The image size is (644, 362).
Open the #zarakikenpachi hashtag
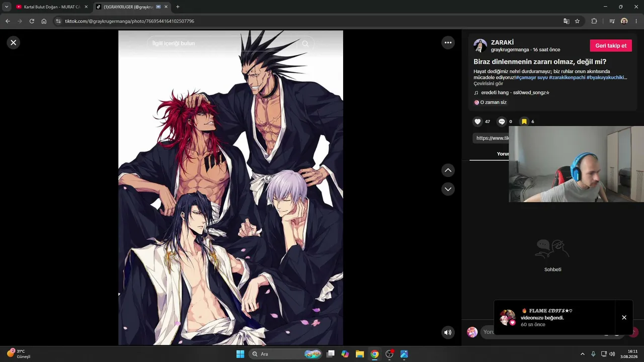tap(567, 77)
